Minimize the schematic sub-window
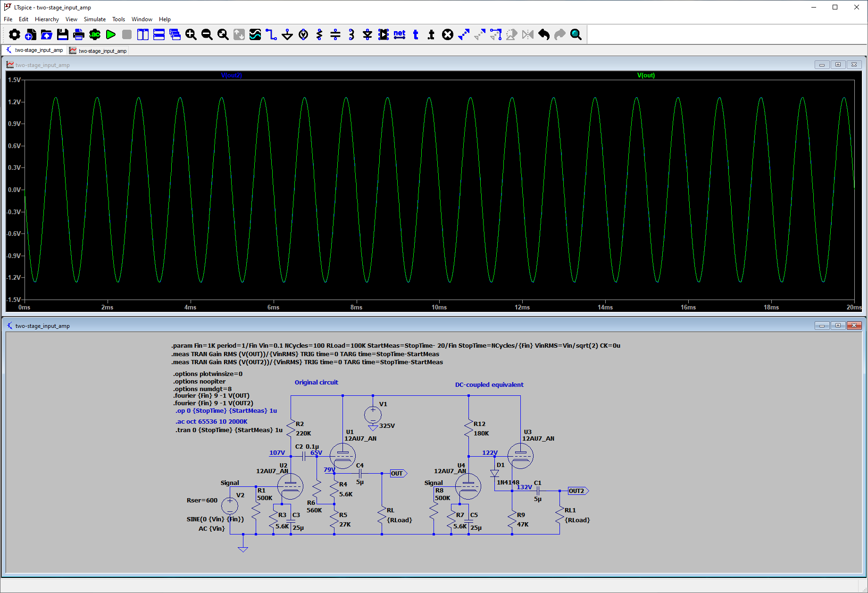Screen dimensions: 868x593 coord(822,326)
